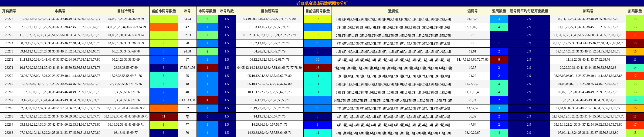Screen dimensions: 644x137
Task: Click draw period number 26270
Action: pos(9,76)
